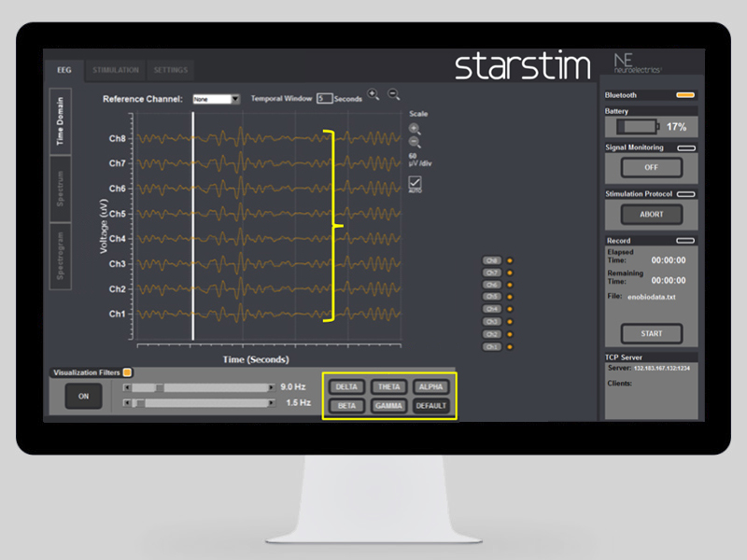The height and width of the screenshot is (560, 747).
Task: Toggle the Auto scale checkbox
Action: (x=415, y=183)
